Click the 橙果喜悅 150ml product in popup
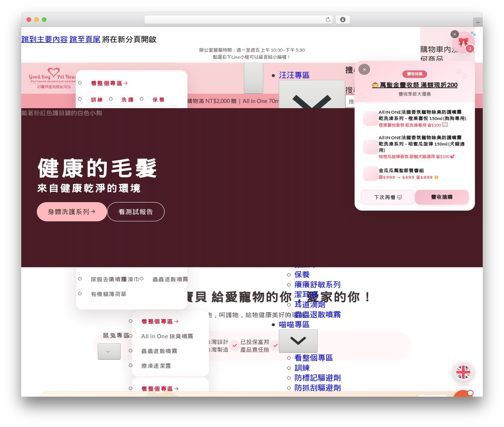Viewport: 504px width, 427px height. (415, 119)
